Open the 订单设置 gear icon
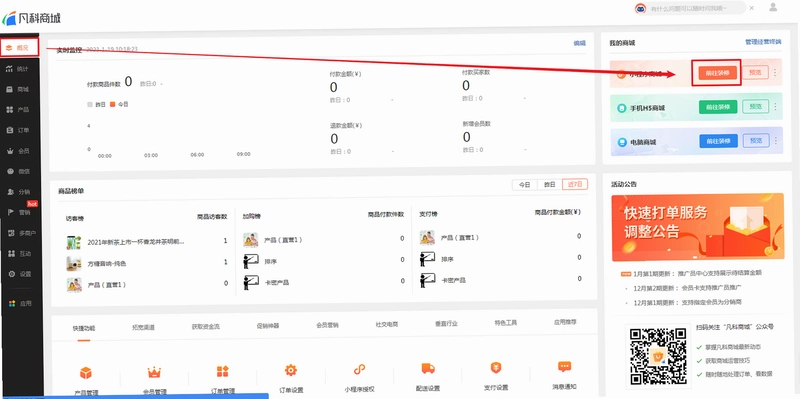The height and width of the screenshot is (399, 800). click(291, 370)
